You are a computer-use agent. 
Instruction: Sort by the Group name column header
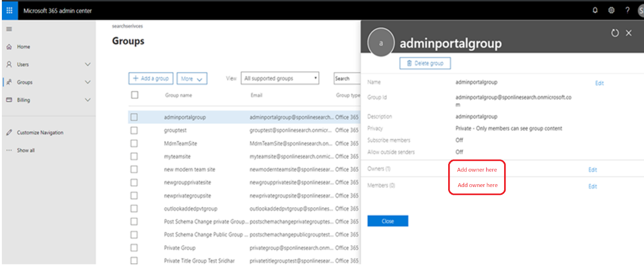[x=178, y=95]
